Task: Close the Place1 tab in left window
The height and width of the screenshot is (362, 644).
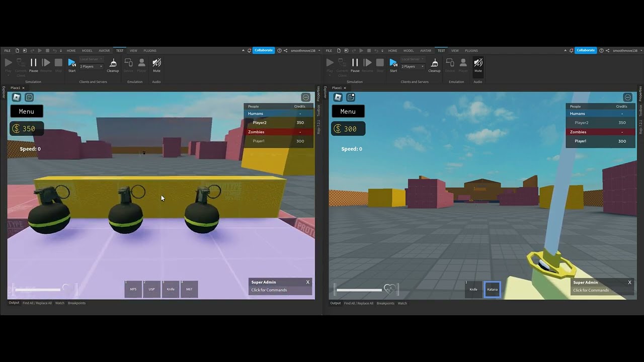Action: 23,88
